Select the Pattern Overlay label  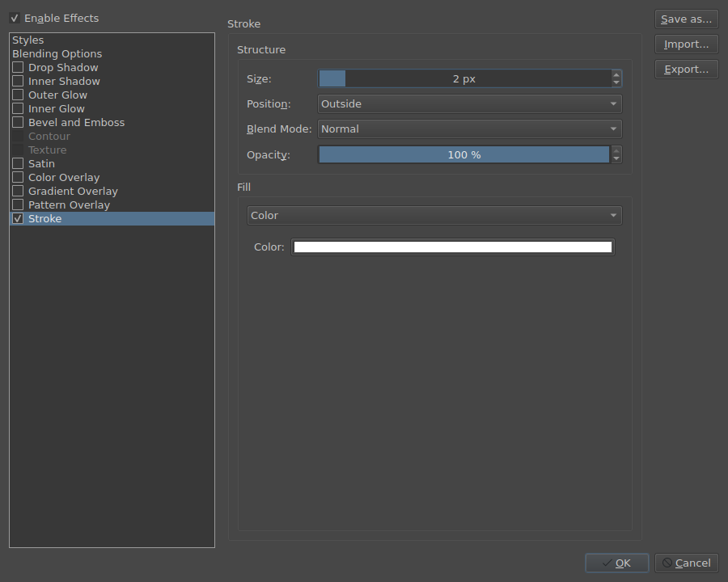70,205
